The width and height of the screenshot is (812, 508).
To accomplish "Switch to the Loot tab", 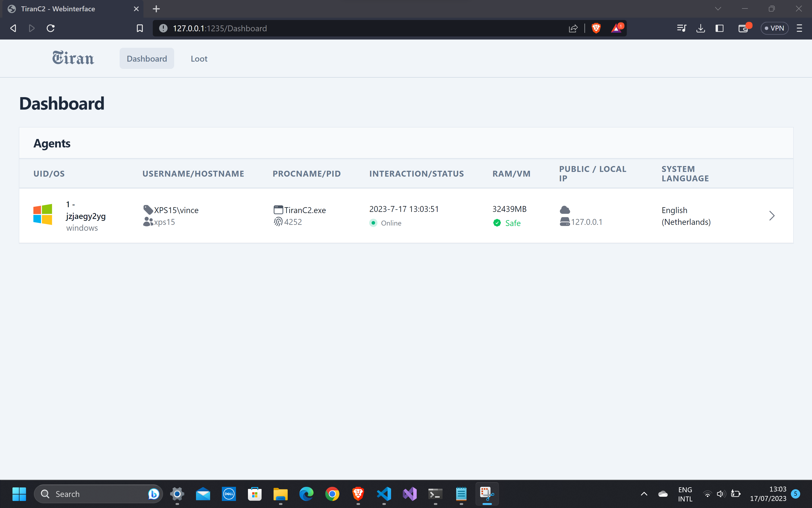I will coord(199,59).
